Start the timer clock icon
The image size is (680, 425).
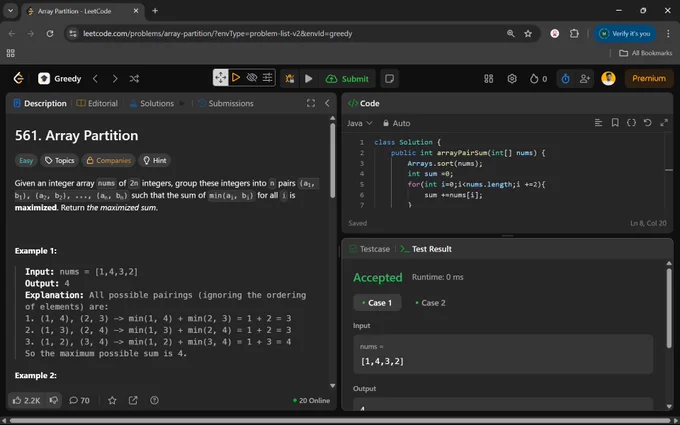pyautogui.click(x=566, y=78)
